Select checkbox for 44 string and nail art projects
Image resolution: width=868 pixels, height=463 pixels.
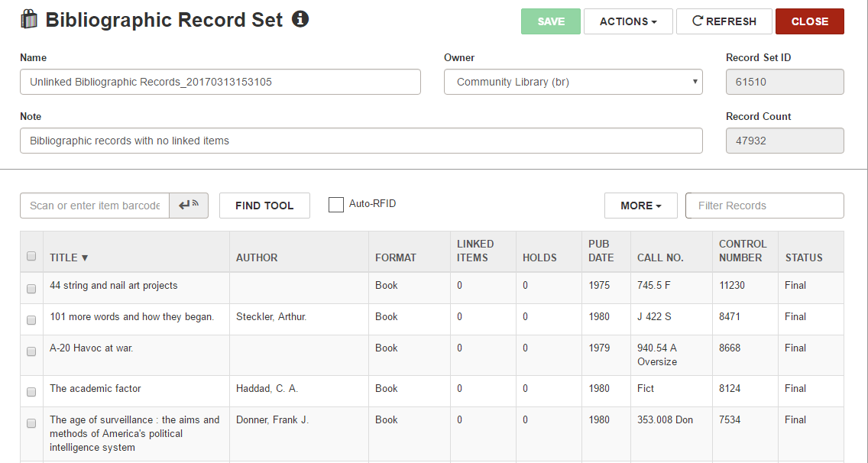point(31,289)
